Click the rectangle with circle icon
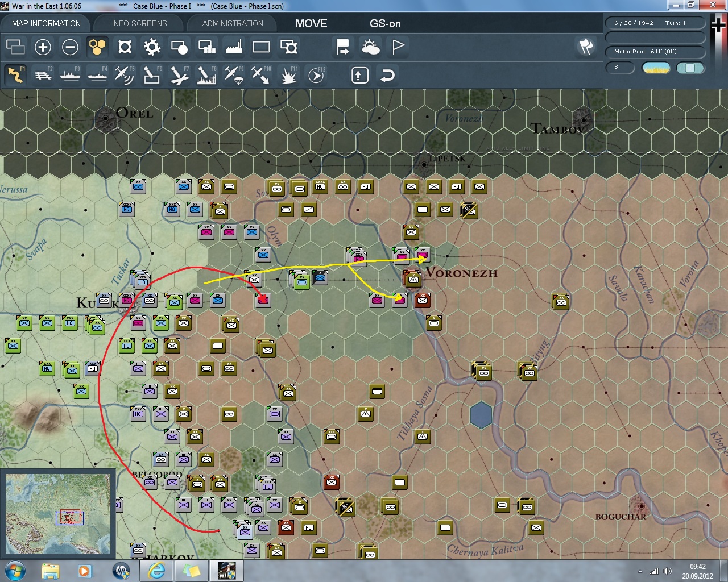The height and width of the screenshot is (582, 728). click(x=179, y=47)
